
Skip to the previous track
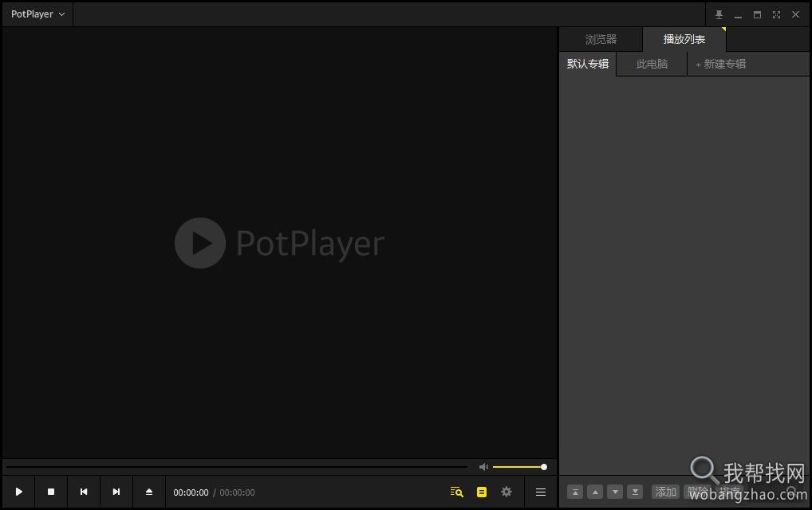click(84, 492)
